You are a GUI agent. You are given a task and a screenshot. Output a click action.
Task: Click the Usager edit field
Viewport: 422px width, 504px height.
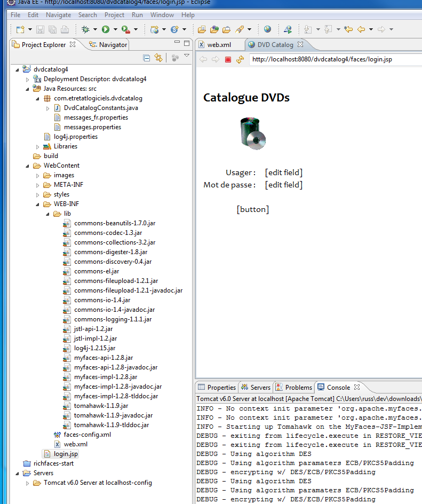[284, 172]
